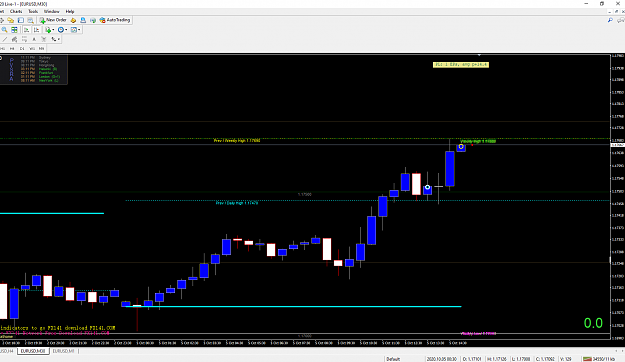Expand the templates dropdown arrow

pyautogui.click(x=79, y=30)
